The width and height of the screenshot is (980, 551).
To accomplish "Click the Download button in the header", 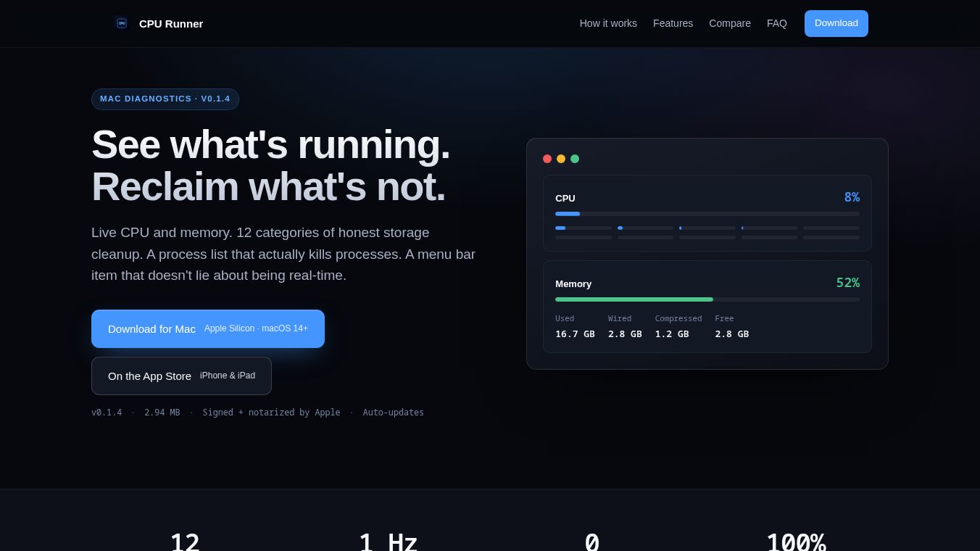I will (x=836, y=23).
